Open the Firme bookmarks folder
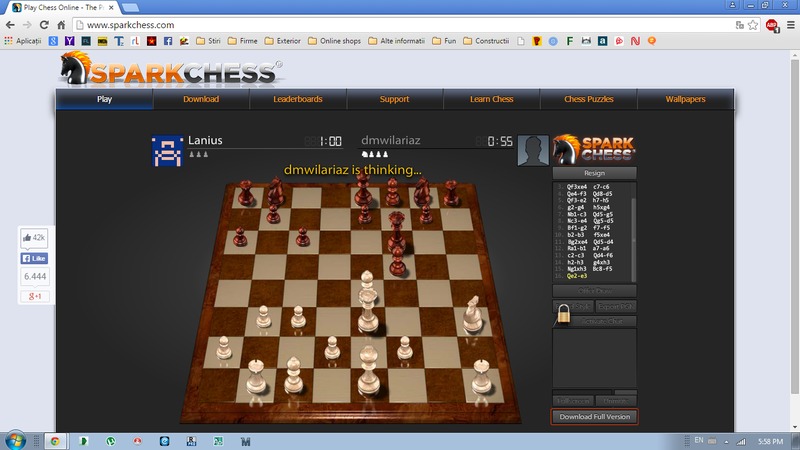Screen dimensions: 800x450 242,41
